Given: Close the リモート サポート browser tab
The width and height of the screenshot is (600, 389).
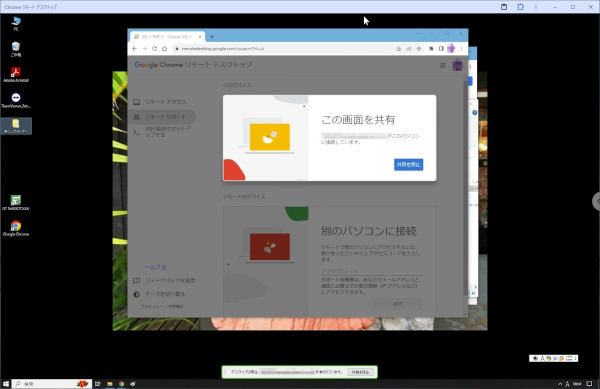Looking at the screenshot, I should [x=200, y=37].
